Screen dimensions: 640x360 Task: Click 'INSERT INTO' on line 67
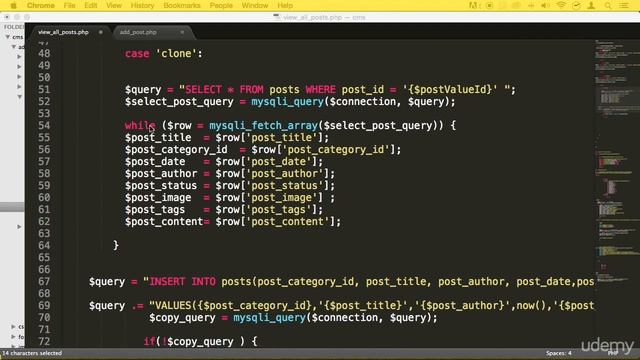pyautogui.click(x=182, y=281)
